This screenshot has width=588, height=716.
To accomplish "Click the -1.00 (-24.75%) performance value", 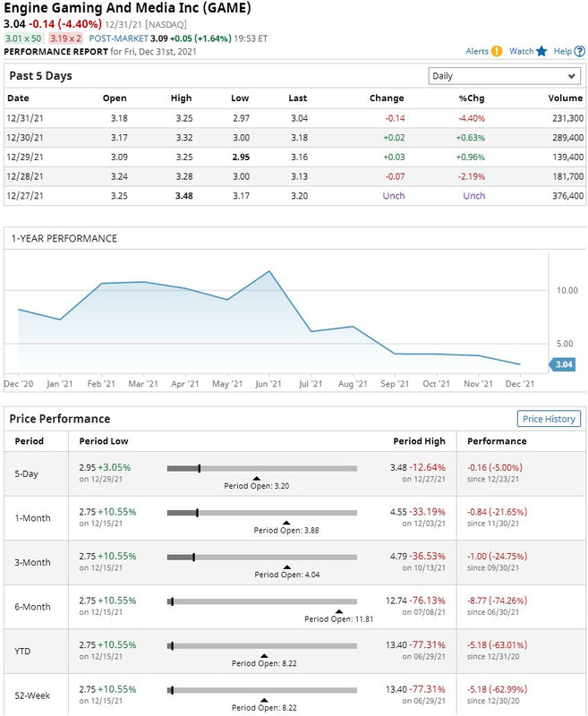I will pyautogui.click(x=497, y=556).
